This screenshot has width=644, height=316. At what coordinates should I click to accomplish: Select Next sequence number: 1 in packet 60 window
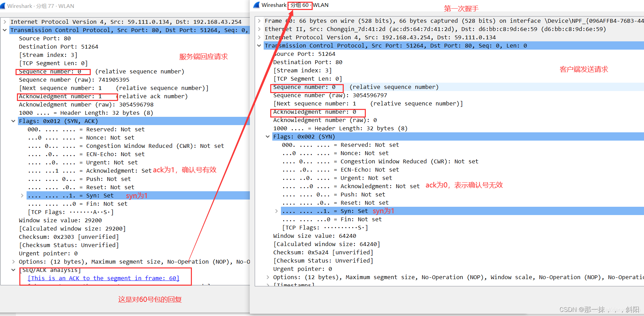(368, 103)
